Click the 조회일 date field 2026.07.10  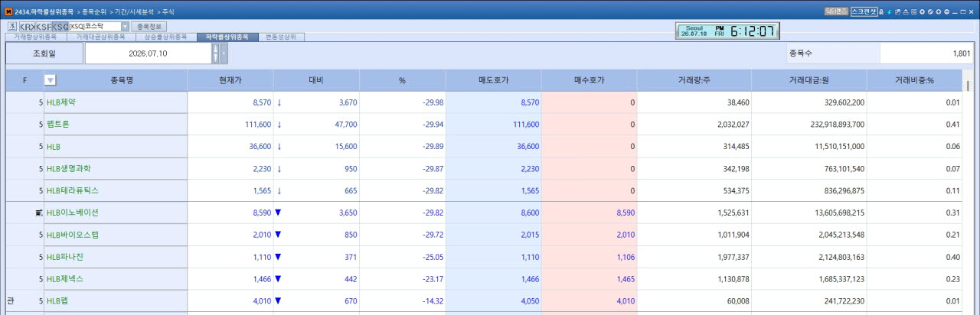pos(148,54)
